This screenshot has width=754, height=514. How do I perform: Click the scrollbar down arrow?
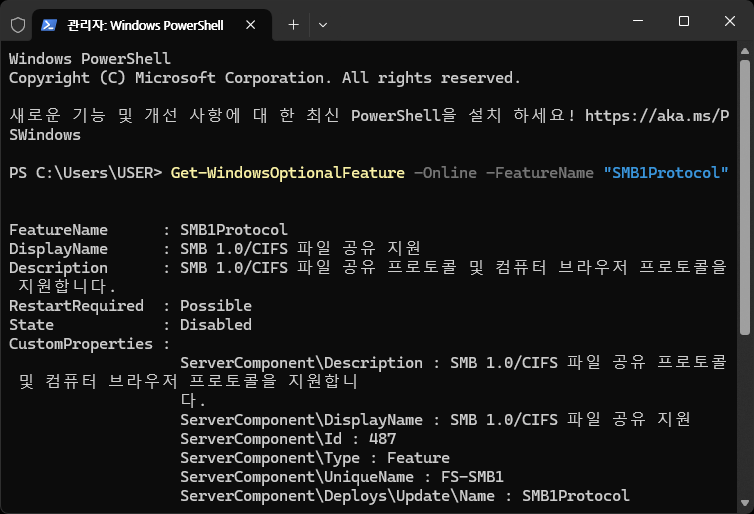click(745, 503)
